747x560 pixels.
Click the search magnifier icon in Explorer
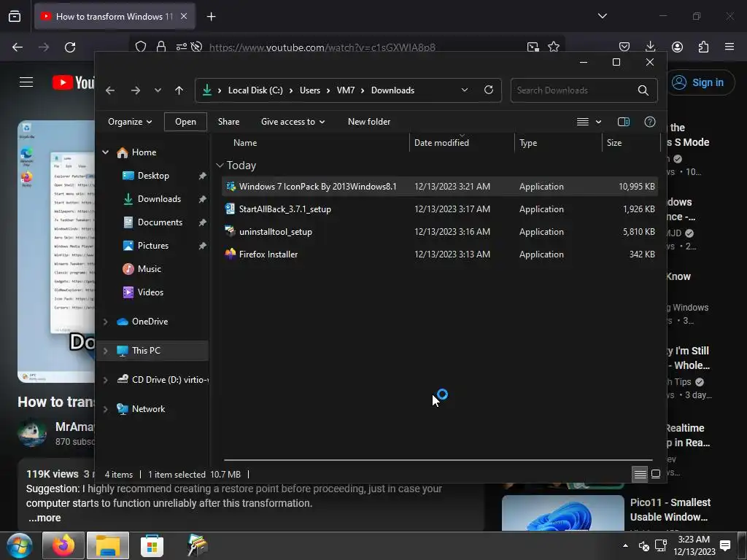pos(643,90)
